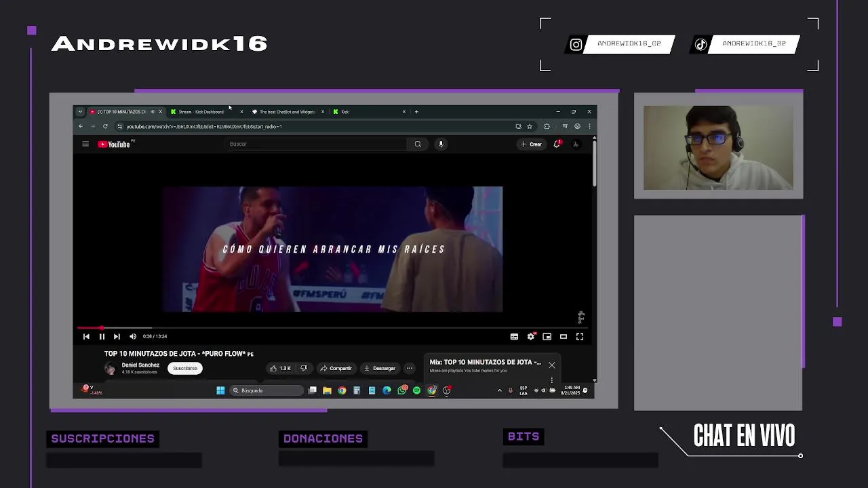Close the Mix playlist panel
868x488 pixels.
tap(552, 365)
